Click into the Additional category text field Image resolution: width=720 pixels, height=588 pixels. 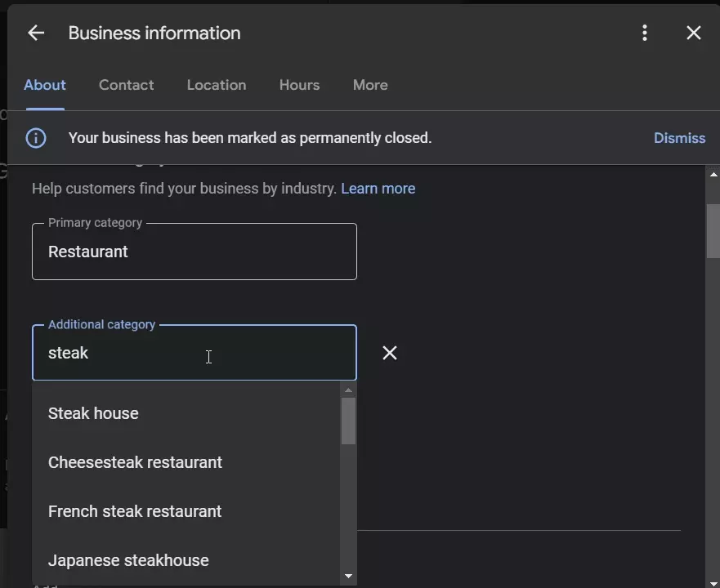pyautogui.click(x=195, y=353)
